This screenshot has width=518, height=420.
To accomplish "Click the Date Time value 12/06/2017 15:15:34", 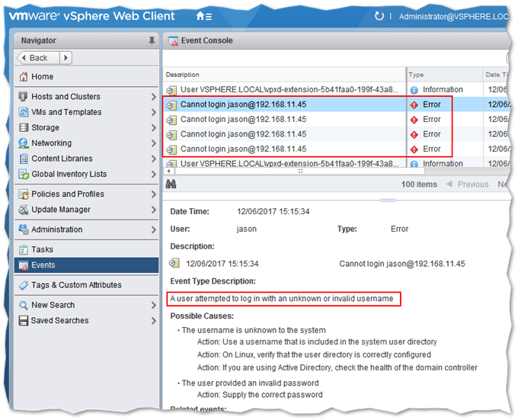I will point(273,211).
